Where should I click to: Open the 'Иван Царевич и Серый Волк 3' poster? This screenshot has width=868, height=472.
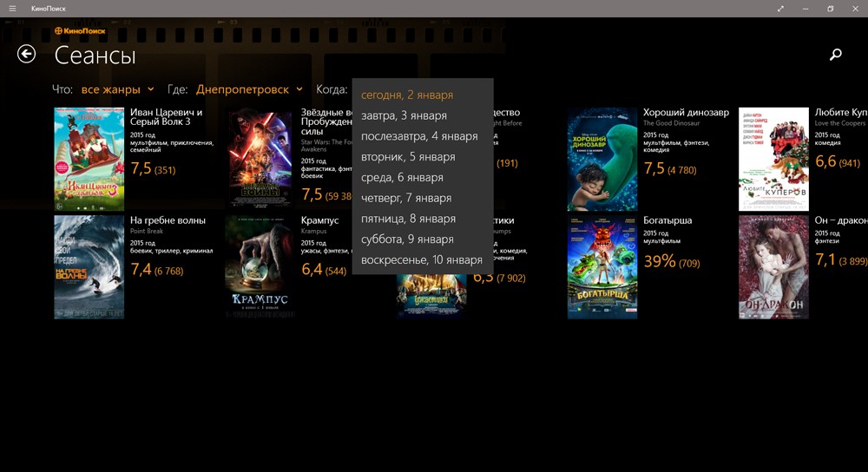click(x=89, y=159)
